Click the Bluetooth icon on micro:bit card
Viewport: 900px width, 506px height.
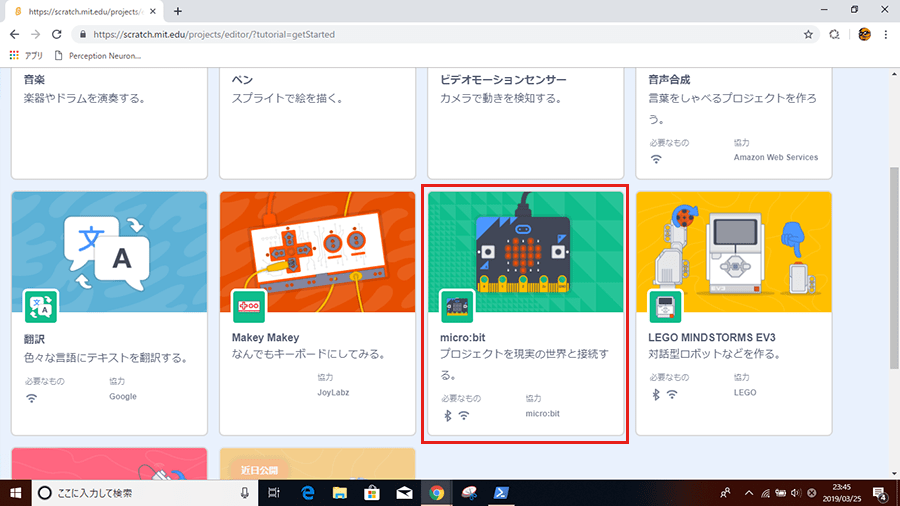point(448,415)
